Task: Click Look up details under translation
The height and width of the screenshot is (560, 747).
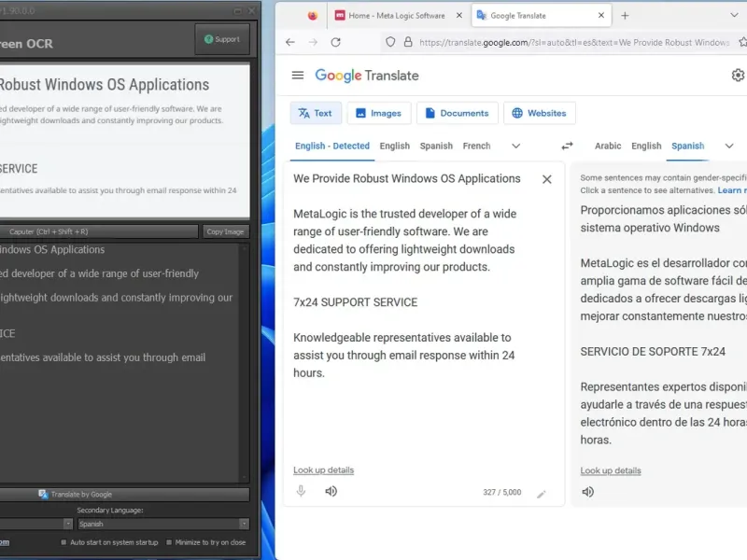Action: (x=611, y=470)
